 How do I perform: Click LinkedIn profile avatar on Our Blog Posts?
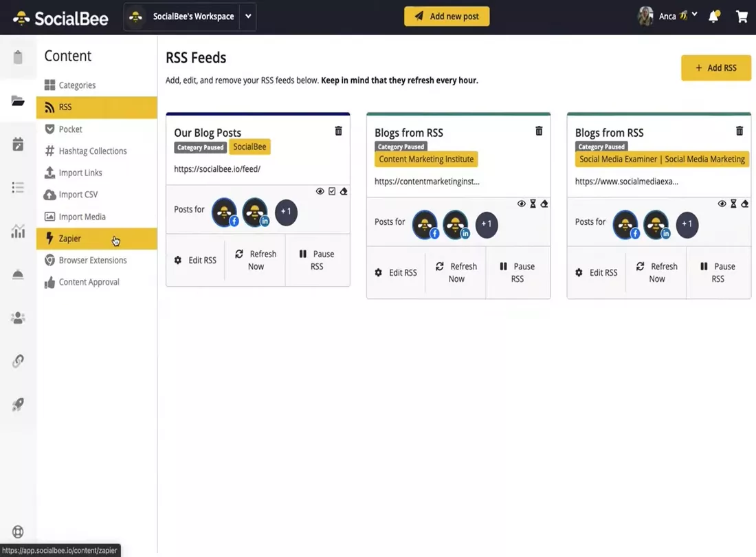tap(256, 212)
